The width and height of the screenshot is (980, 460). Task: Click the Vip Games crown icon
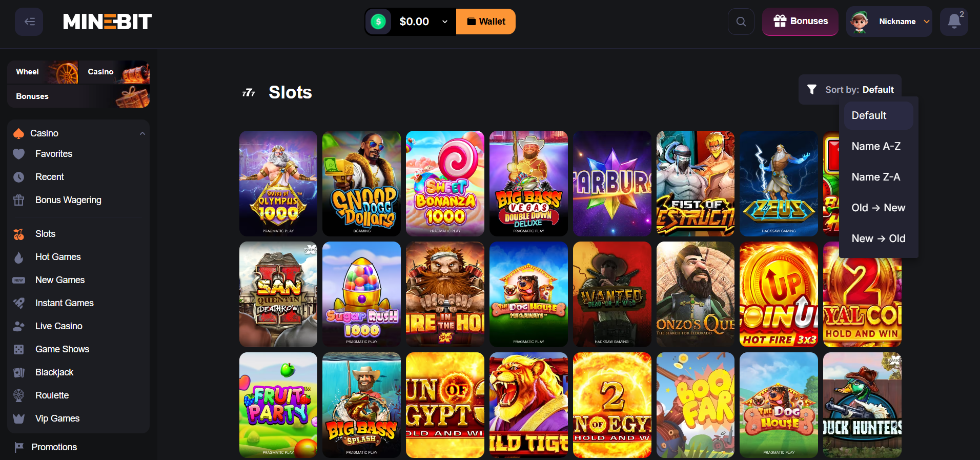(19, 418)
